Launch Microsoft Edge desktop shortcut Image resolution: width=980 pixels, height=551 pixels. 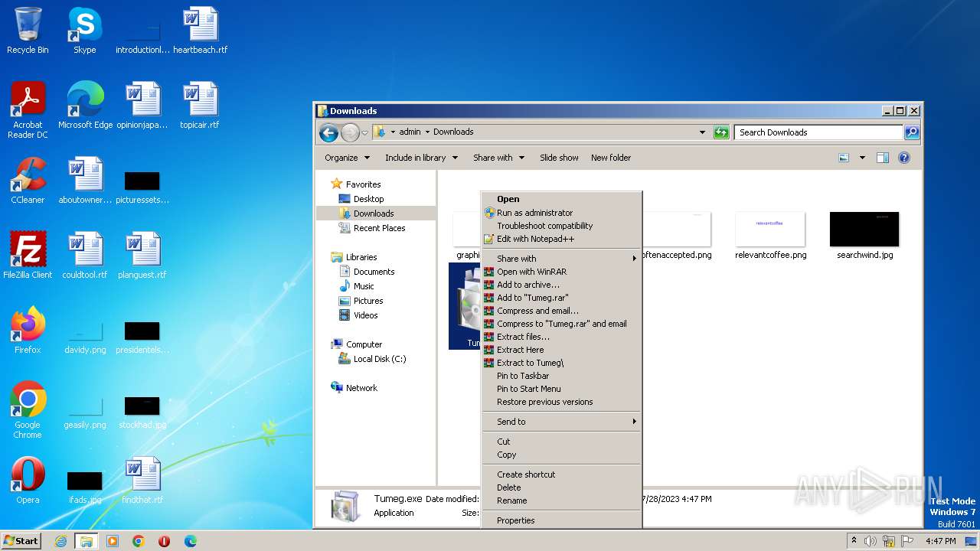coord(85,106)
